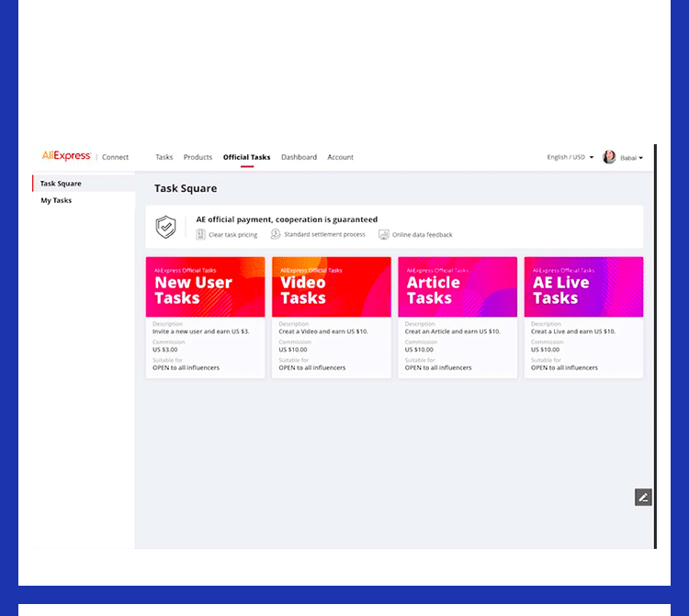Click the shield checkmark guarantee icon
The image size is (689, 616).
tap(165, 227)
